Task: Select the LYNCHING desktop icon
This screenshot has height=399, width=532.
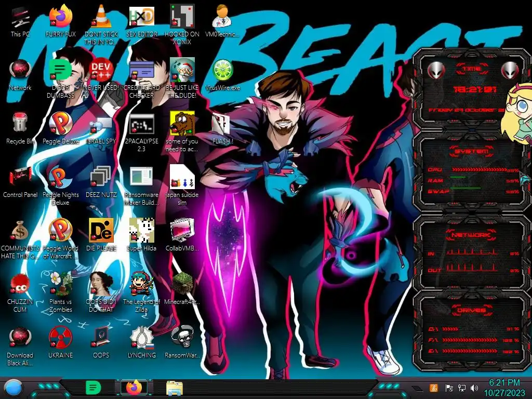Action: 141,342
